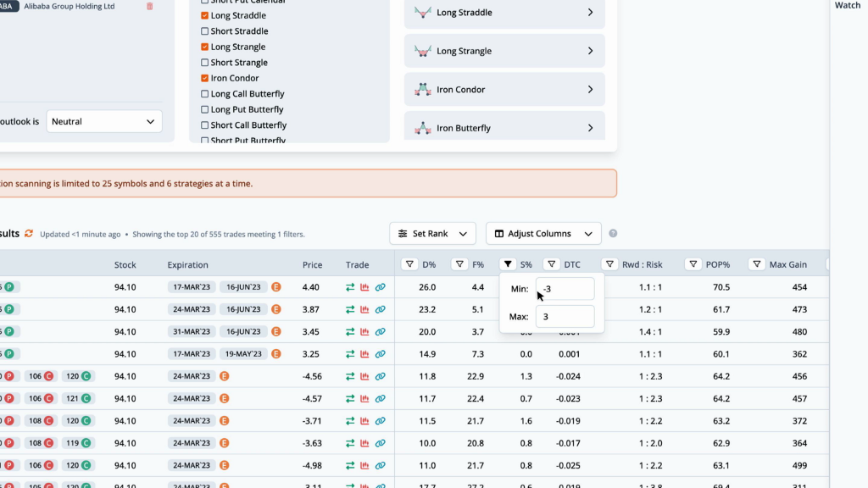Screen dimensions: 868x488
Task: Open the POP% column filter
Action: 692,264
